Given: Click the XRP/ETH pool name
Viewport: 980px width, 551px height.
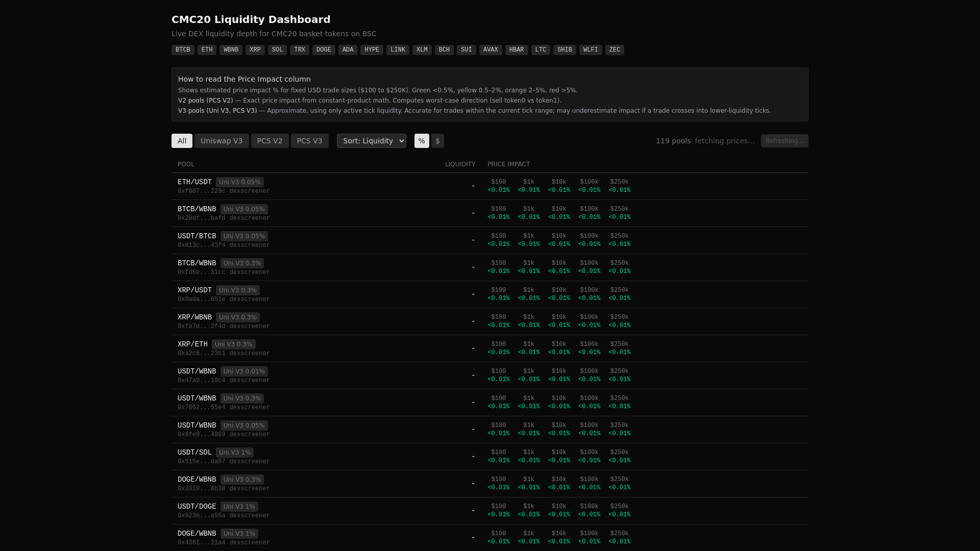Looking at the screenshot, I should pos(192,344).
